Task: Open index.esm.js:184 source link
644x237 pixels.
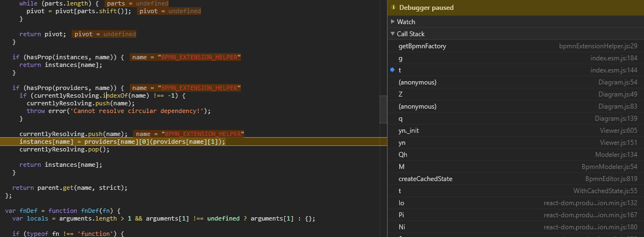Action: point(614,58)
